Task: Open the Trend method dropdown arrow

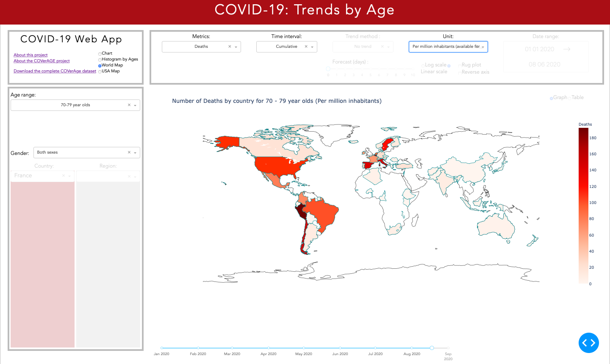Action: (x=388, y=47)
